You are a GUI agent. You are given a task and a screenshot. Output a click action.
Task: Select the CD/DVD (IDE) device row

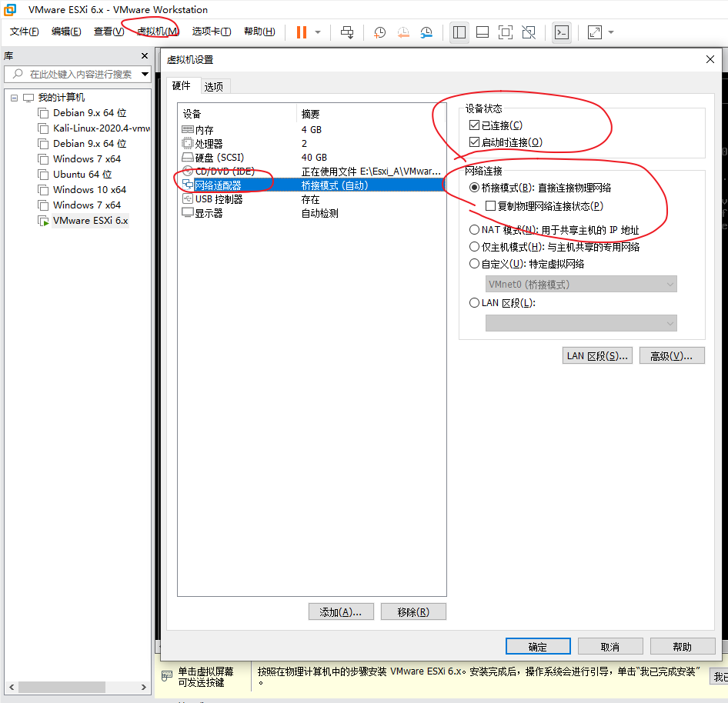click(312, 172)
